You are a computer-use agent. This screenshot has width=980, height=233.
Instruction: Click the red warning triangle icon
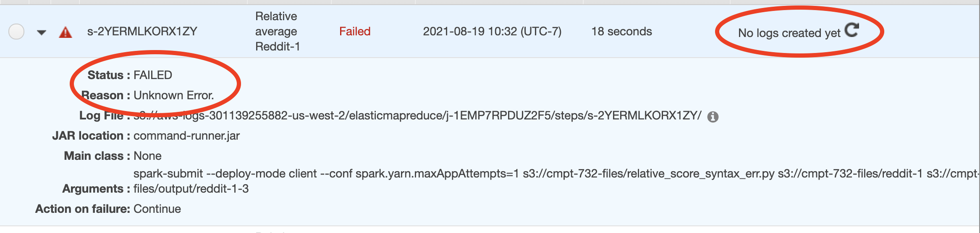65,32
